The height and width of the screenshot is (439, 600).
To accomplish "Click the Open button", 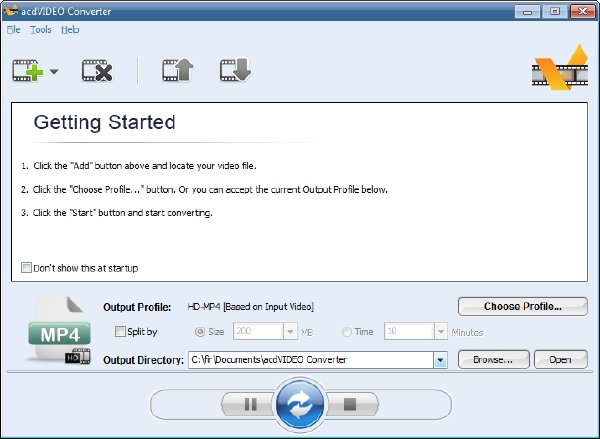I will tap(561, 360).
